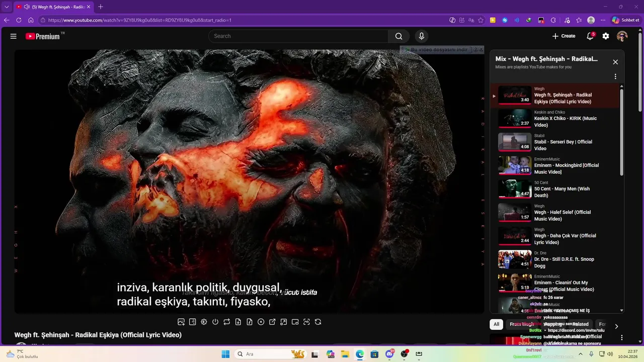644x362 pixels.
Task: Select the Related filter chip
Action: coord(580,324)
